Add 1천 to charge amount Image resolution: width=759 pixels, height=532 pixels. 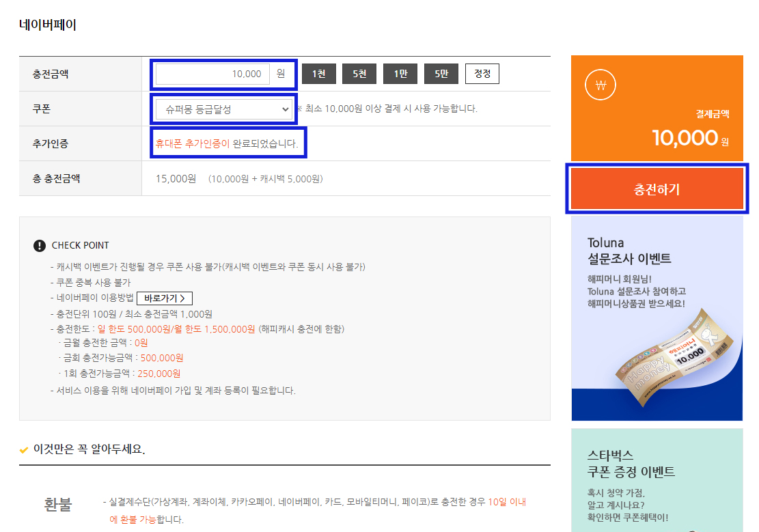click(319, 74)
